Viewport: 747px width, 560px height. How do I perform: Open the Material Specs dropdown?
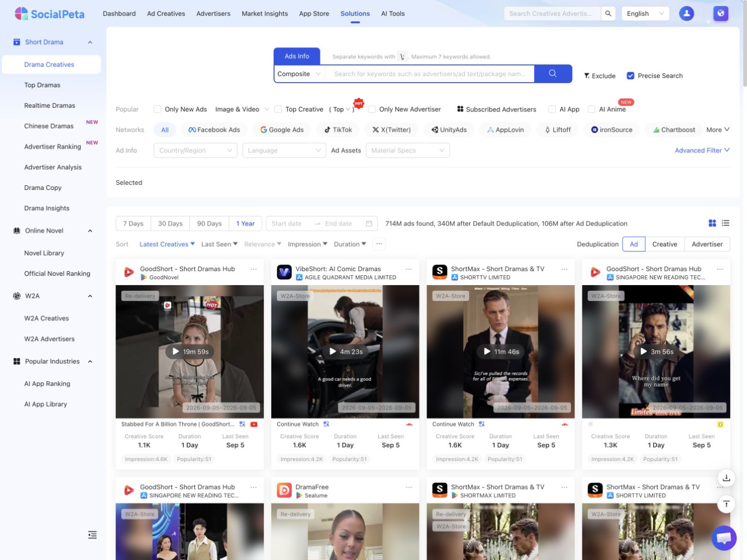(408, 150)
